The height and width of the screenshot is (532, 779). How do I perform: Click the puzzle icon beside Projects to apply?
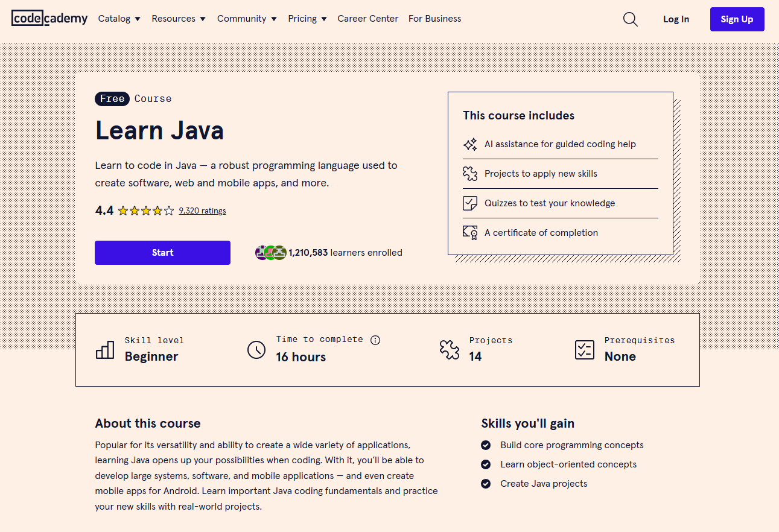(470, 174)
